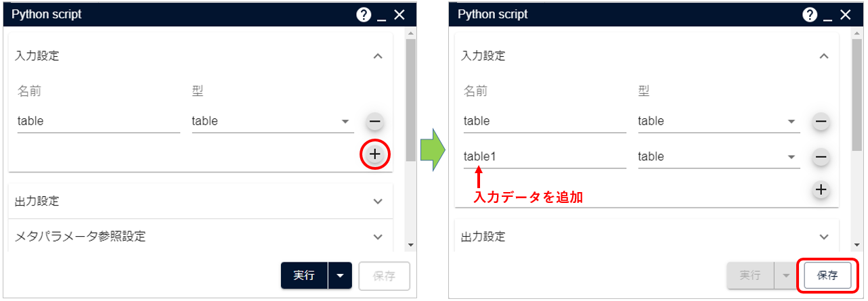Click scrollbar thumb in right window
868x301 pixels.
[856, 95]
